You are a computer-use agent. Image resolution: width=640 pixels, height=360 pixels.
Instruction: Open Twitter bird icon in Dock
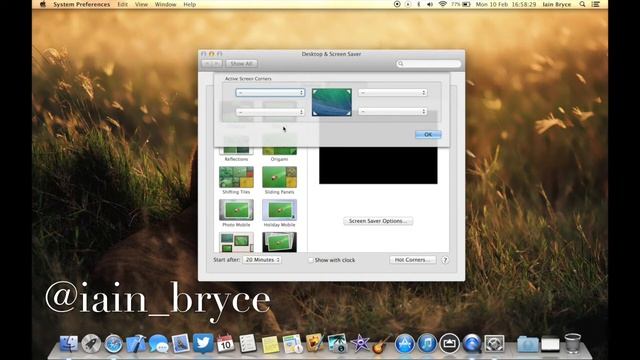click(203, 343)
